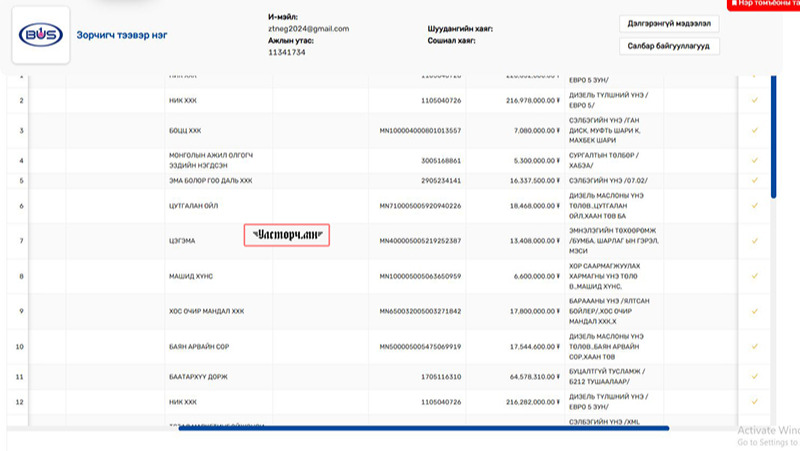Click the checkmark in row 12
800x451 pixels.
(x=755, y=401)
